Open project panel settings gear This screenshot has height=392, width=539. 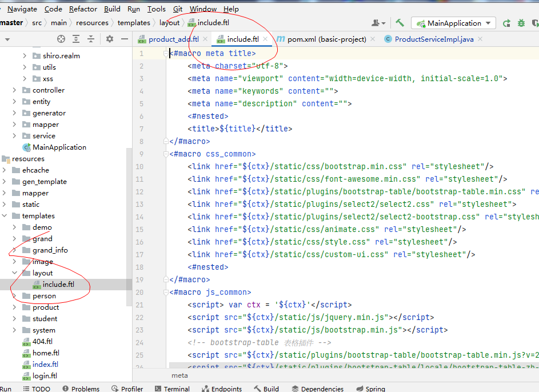(110, 39)
